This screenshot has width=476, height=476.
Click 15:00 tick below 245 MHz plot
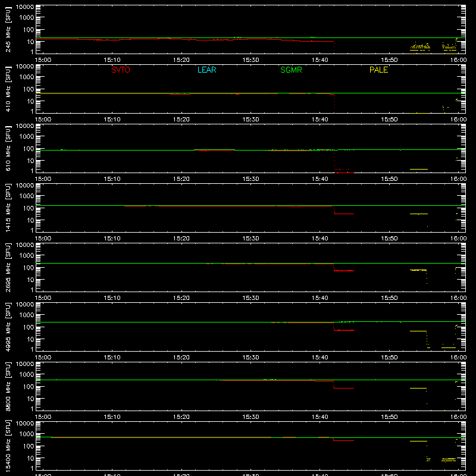(x=43, y=60)
